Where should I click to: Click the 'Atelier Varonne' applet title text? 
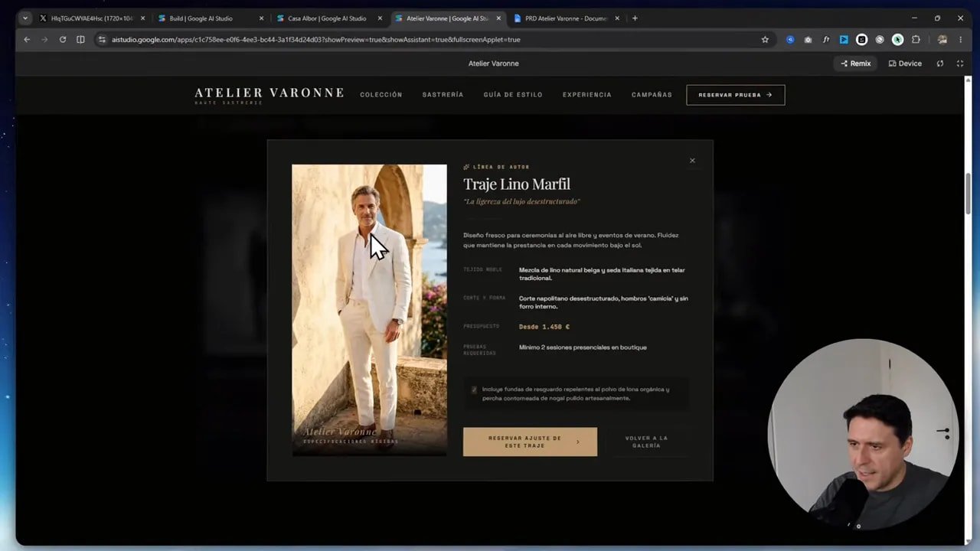pos(494,64)
